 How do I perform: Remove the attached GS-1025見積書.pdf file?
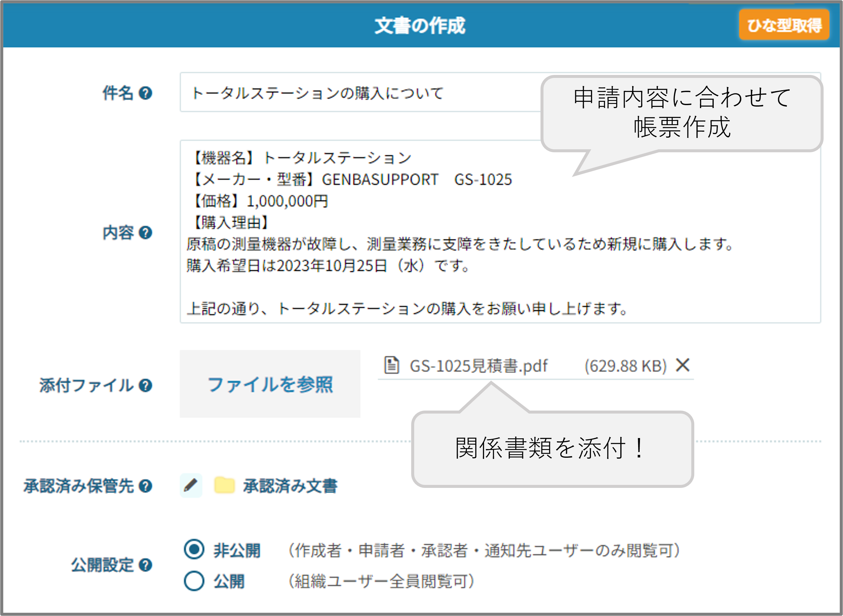[x=683, y=365]
